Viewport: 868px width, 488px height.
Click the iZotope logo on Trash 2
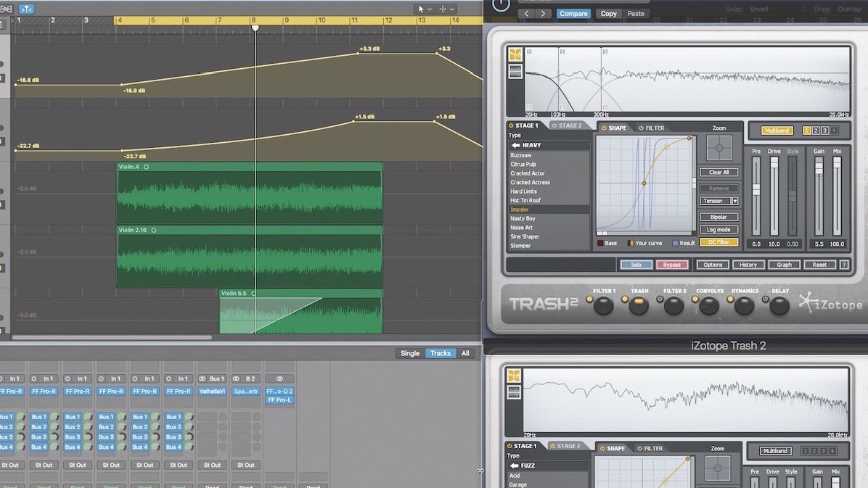[830, 305]
